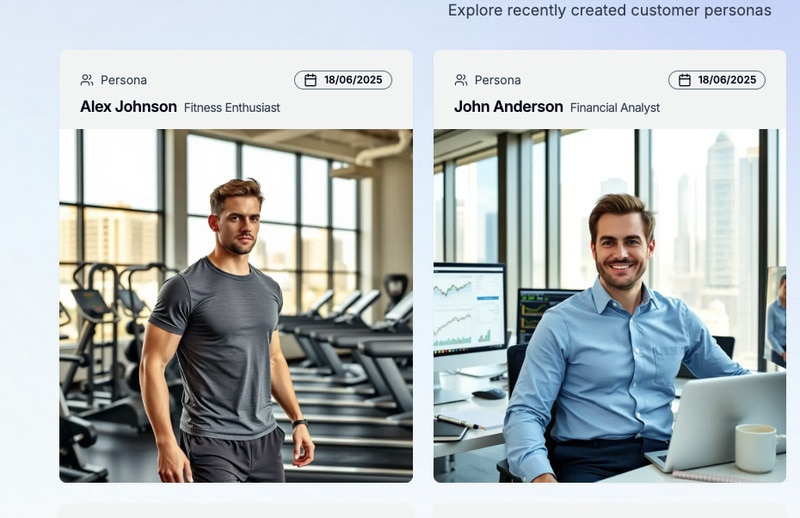Open John Anderson's office photo
This screenshot has height=518, width=800.
coord(610,306)
